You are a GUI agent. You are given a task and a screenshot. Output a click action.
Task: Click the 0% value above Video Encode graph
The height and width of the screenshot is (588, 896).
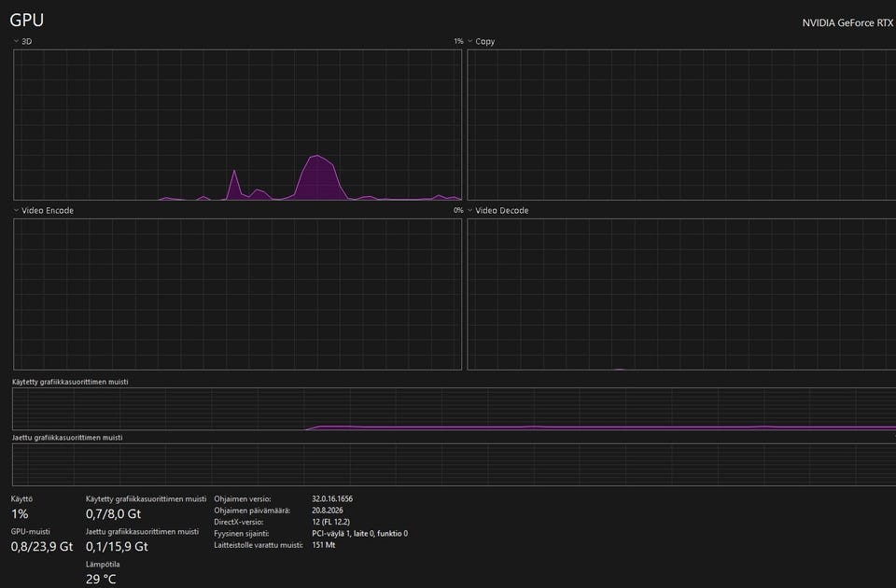[x=458, y=210]
